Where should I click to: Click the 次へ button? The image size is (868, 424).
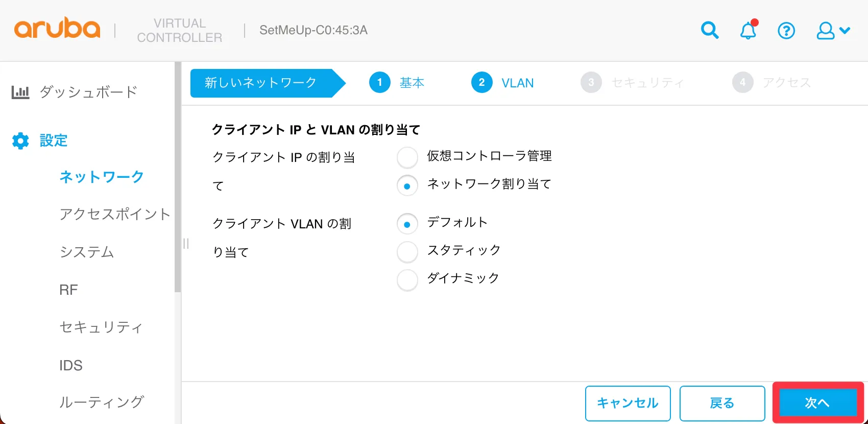(x=817, y=403)
